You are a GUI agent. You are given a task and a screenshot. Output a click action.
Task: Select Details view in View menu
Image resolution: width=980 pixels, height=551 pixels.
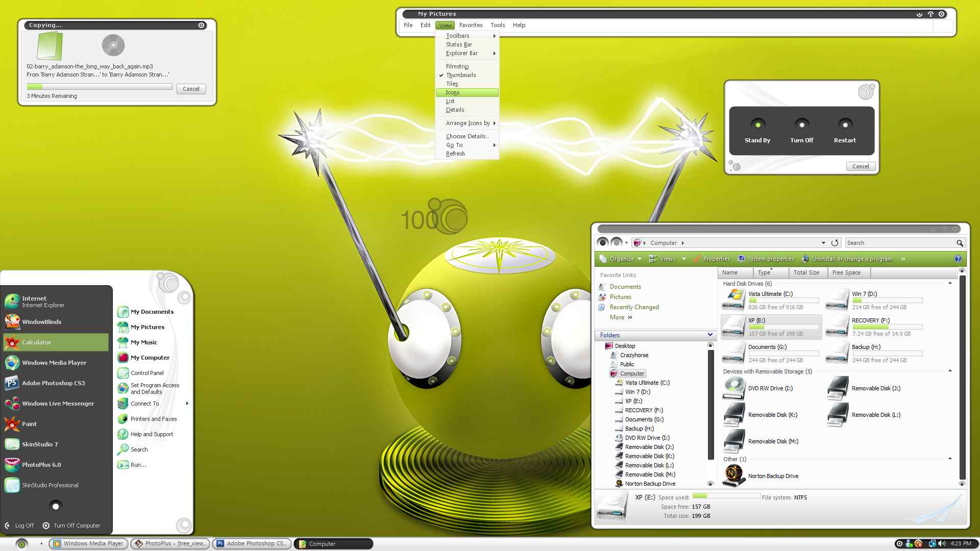(x=467, y=110)
